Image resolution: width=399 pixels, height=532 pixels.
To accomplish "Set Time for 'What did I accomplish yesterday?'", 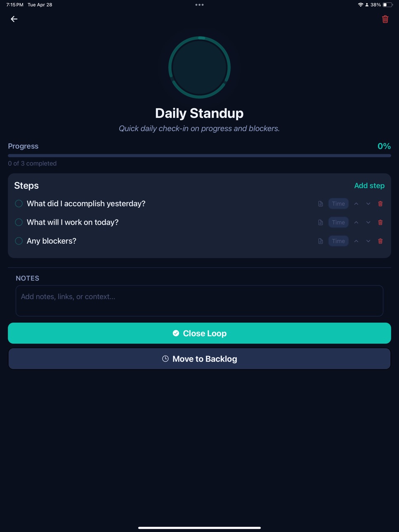I will point(338,204).
